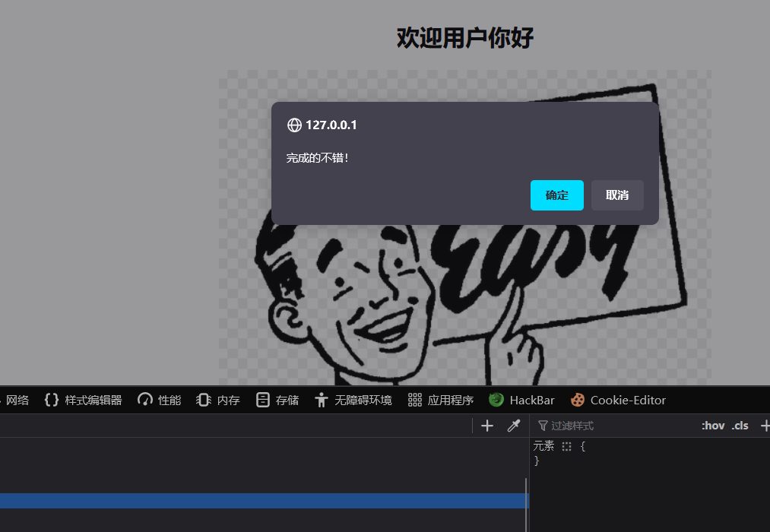Screen dimensions: 770x532
Task: Click the 取消 button in the dialog
Action: (617, 195)
